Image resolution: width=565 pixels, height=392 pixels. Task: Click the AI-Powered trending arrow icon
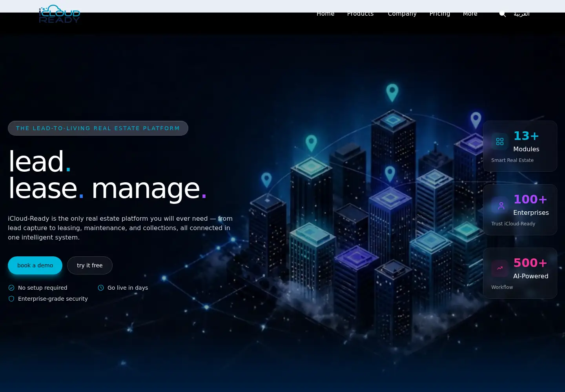click(500, 269)
